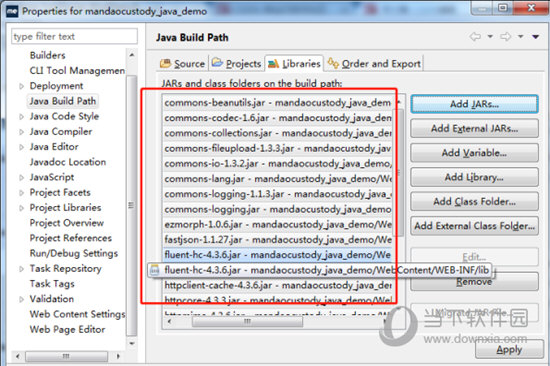
Task: Click the Order and Export tab icon
Action: pos(333,63)
